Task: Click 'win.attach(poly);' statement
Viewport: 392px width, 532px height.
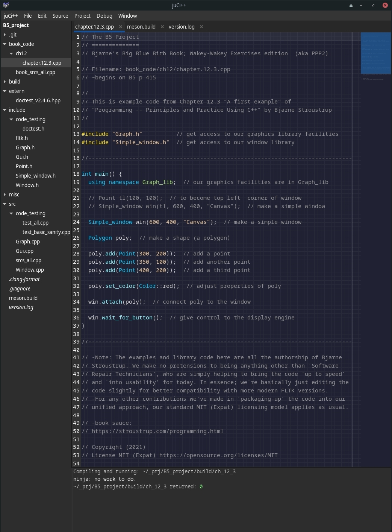Action: click(117, 302)
